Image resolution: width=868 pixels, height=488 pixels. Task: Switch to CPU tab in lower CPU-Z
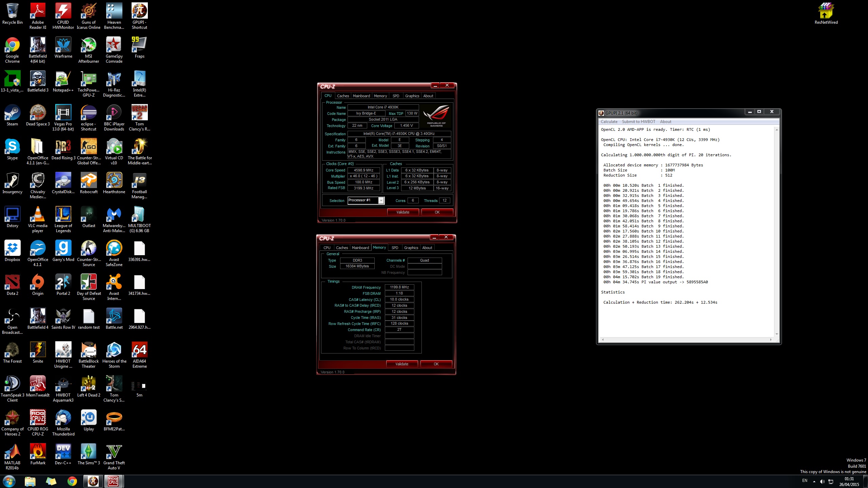coord(327,248)
